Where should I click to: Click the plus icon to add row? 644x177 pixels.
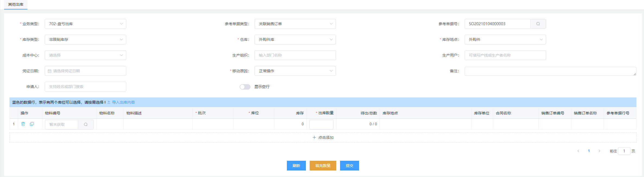(x=314, y=137)
